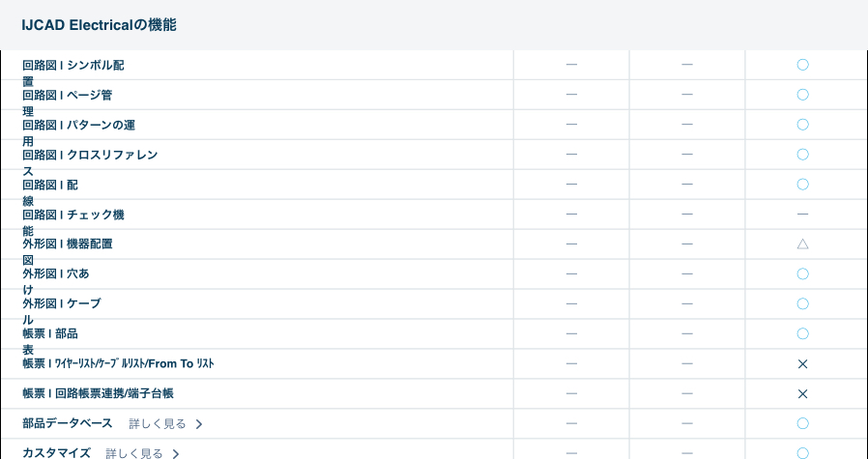Click the circle icon in 外形図 穴あけ row
The width and height of the screenshot is (868, 459).
point(802,274)
